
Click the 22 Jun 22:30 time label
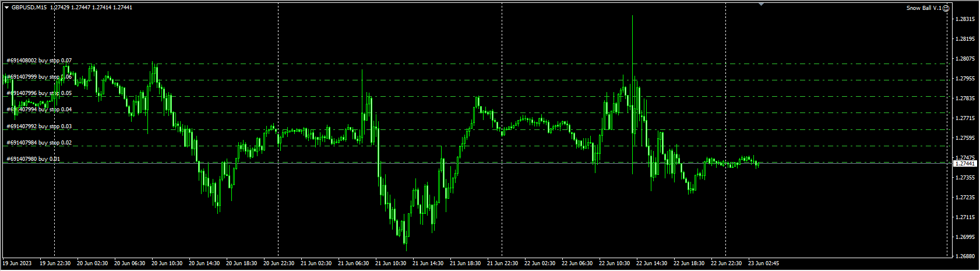tap(727, 263)
